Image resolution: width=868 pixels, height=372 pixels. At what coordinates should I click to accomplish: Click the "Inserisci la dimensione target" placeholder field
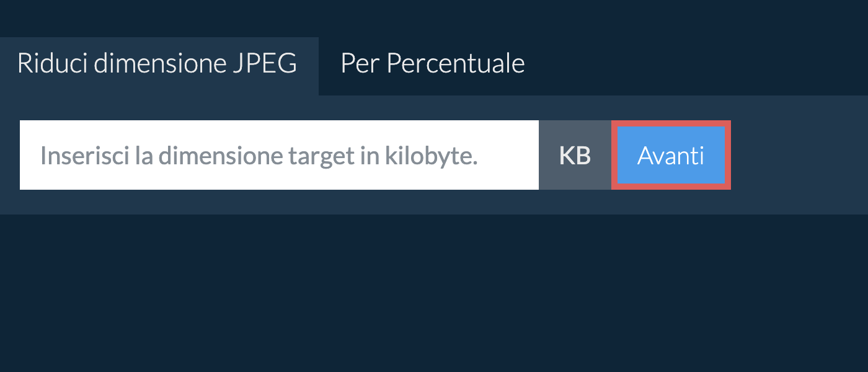(x=279, y=155)
